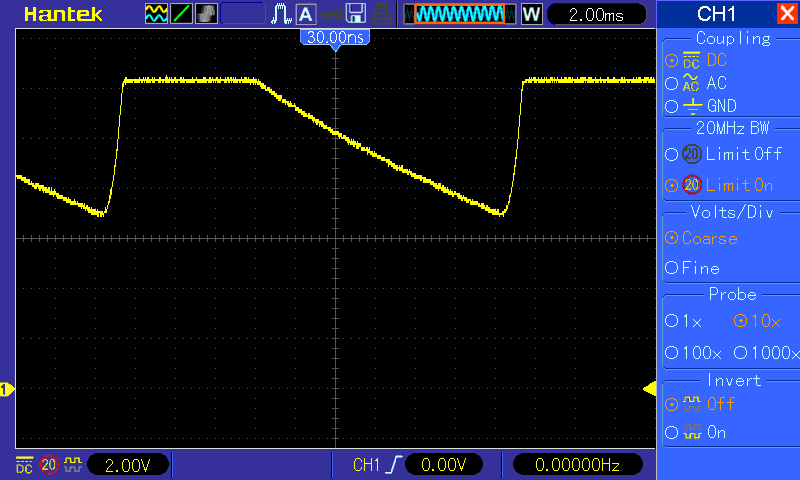
Task: Click the key lock icon in the toolbar
Action: click(x=332, y=15)
